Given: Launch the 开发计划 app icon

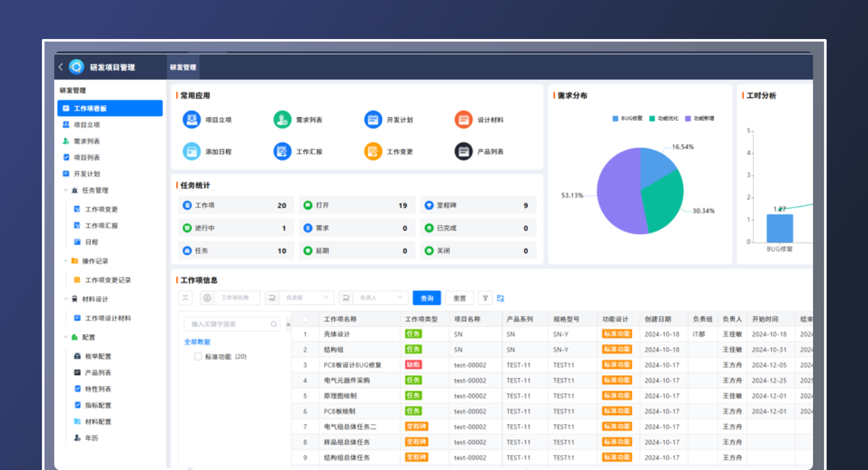Looking at the screenshot, I should tap(373, 120).
